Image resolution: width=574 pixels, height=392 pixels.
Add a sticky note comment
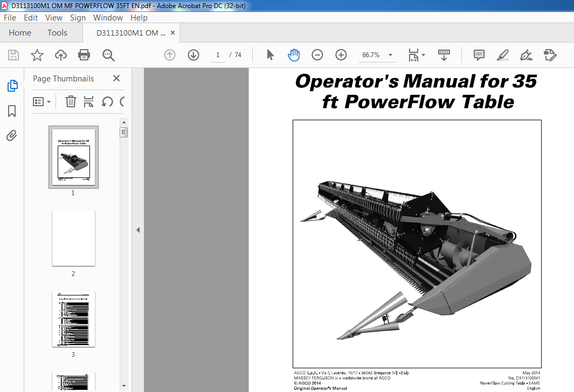coord(479,55)
